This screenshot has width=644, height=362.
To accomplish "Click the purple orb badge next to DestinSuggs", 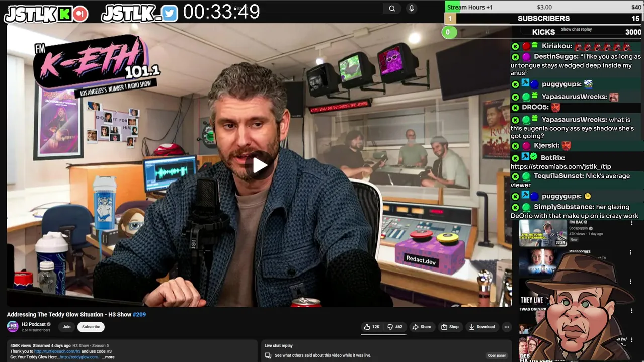I will [x=526, y=57].
